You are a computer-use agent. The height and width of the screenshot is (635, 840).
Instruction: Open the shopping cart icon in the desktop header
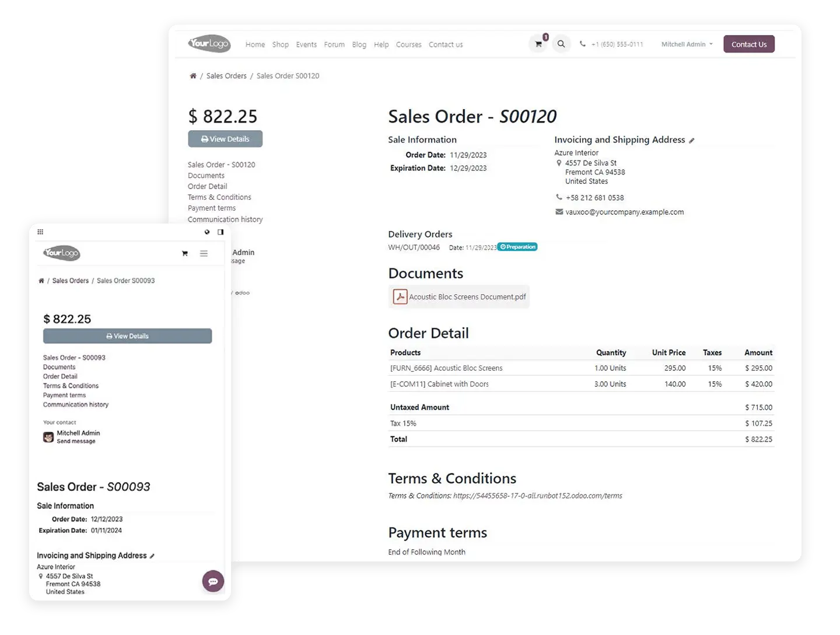point(538,44)
